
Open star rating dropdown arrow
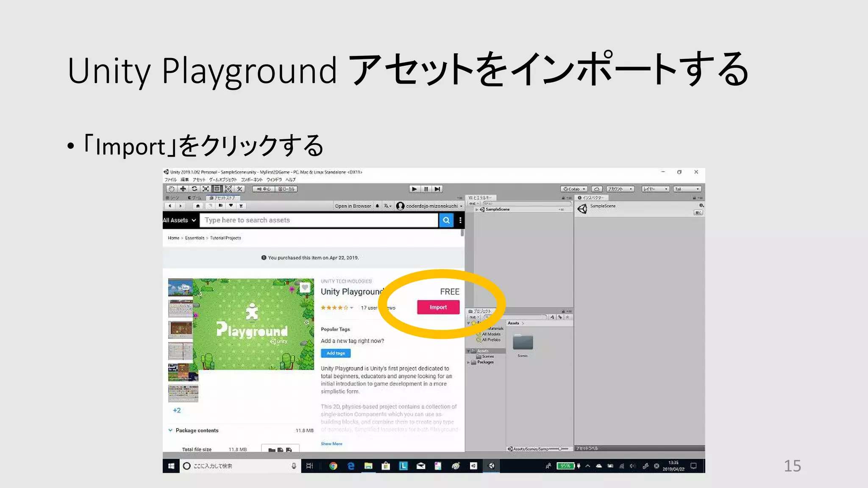pyautogui.click(x=352, y=308)
